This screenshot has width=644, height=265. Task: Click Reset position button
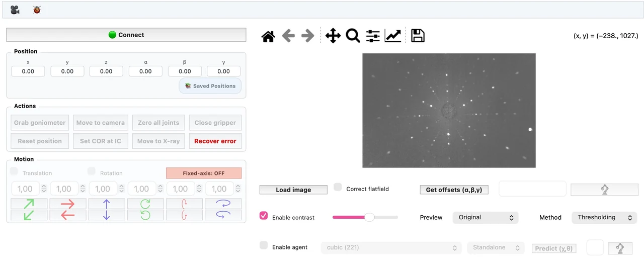[40, 141]
